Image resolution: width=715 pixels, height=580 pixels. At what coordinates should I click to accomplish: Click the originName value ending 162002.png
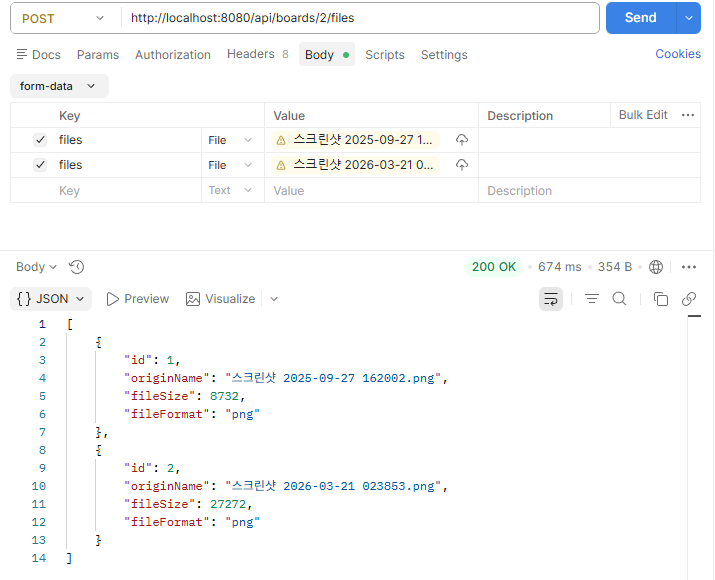(x=333, y=378)
